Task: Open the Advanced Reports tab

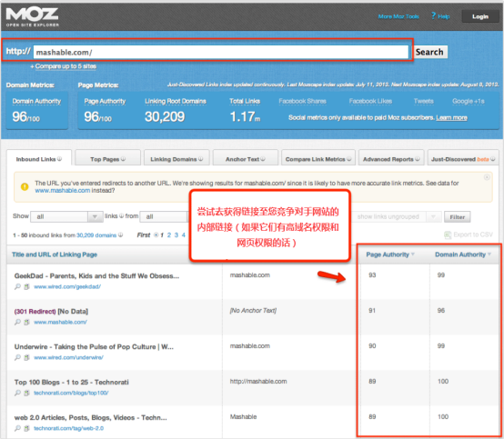Action: pyautogui.click(x=391, y=158)
